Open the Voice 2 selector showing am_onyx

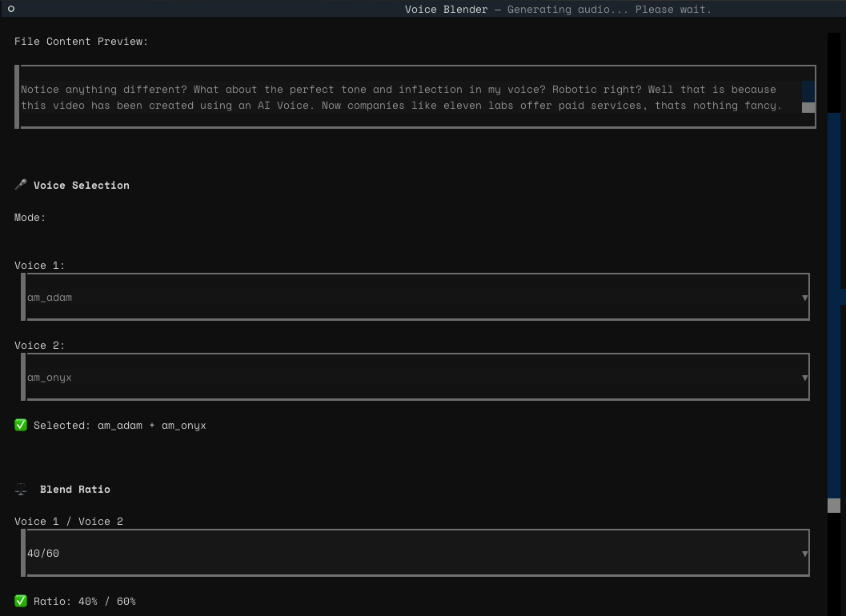400,377
